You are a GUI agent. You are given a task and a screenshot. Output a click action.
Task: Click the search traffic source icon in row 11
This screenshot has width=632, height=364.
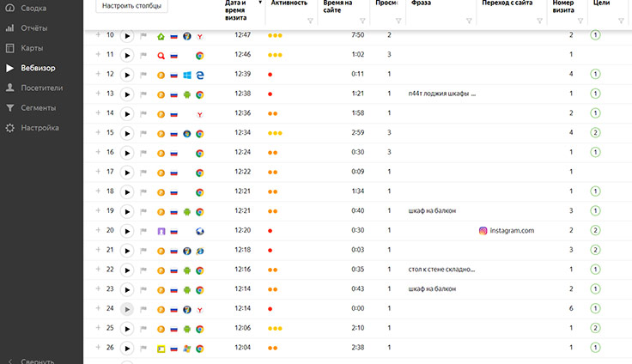pos(161,56)
